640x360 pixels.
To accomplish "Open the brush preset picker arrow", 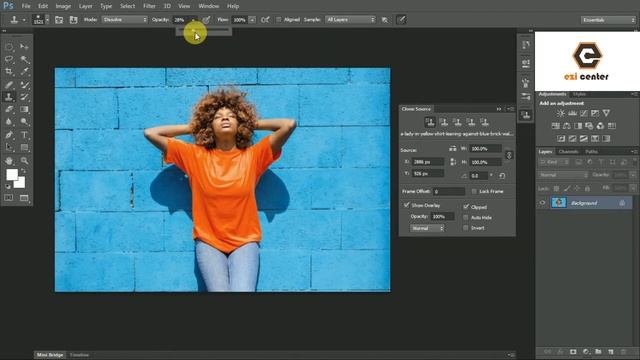I will 47,20.
